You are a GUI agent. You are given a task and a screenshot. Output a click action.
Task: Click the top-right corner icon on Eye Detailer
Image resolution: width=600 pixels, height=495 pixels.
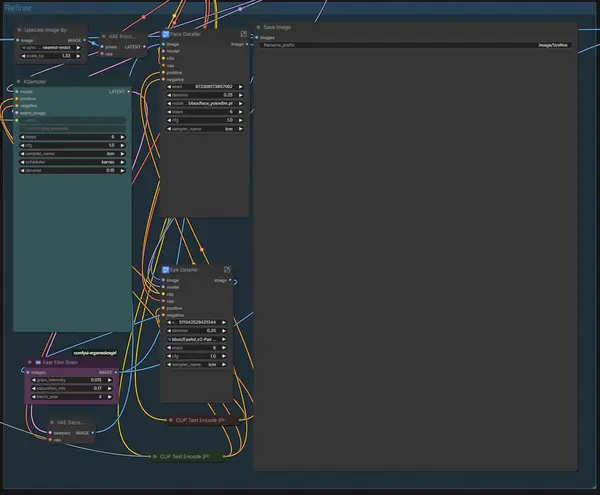click(227, 270)
